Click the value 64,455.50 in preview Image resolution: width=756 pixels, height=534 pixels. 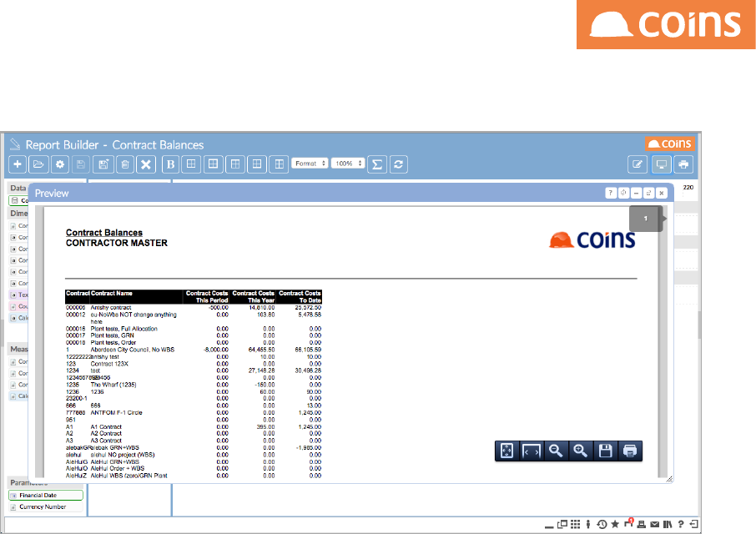pos(261,350)
